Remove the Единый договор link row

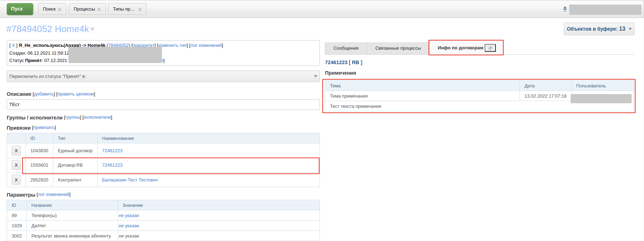point(16,151)
